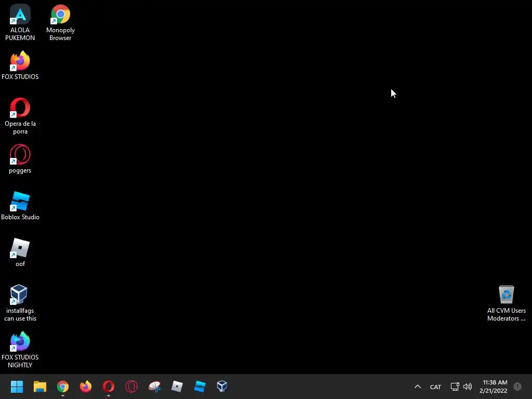Viewport: 532px width, 399px height.
Task: Open red Opera browser from the taskbar
Action: (109, 387)
